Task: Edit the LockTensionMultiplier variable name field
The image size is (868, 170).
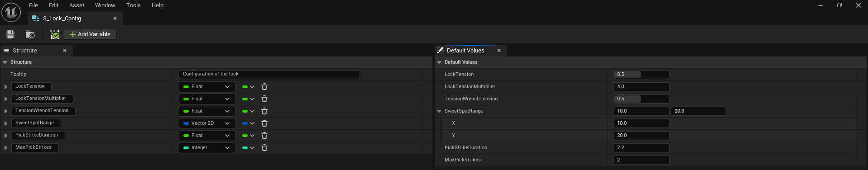Action: (42, 99)
